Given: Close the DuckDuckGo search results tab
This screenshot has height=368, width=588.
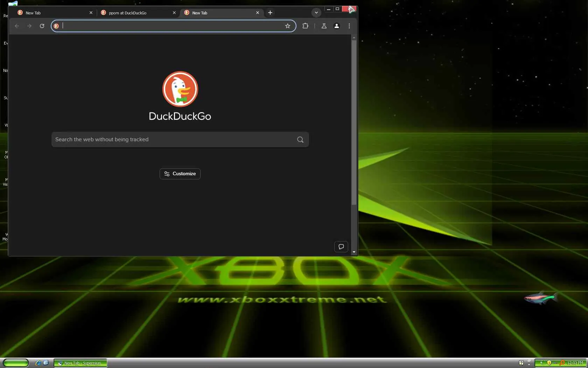Looking at the screenshot, I should tap(174, 13).
